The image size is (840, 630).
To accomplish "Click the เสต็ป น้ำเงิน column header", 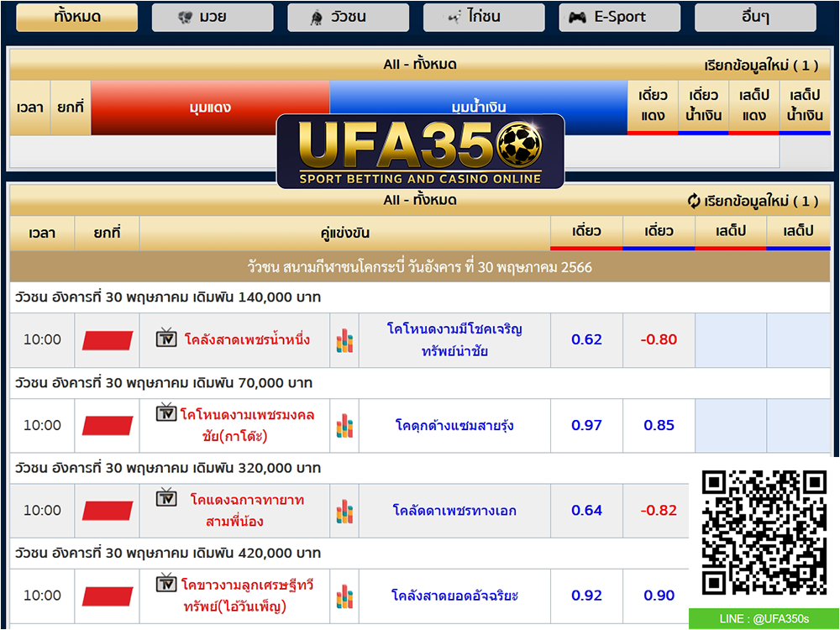I will [x=805, y=106].
